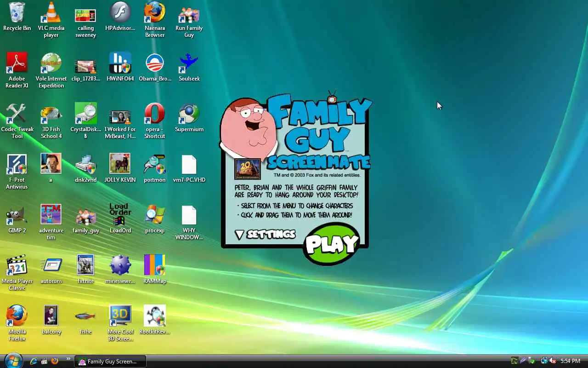Select the RAMMap desktop icon

tap(155, 270)
